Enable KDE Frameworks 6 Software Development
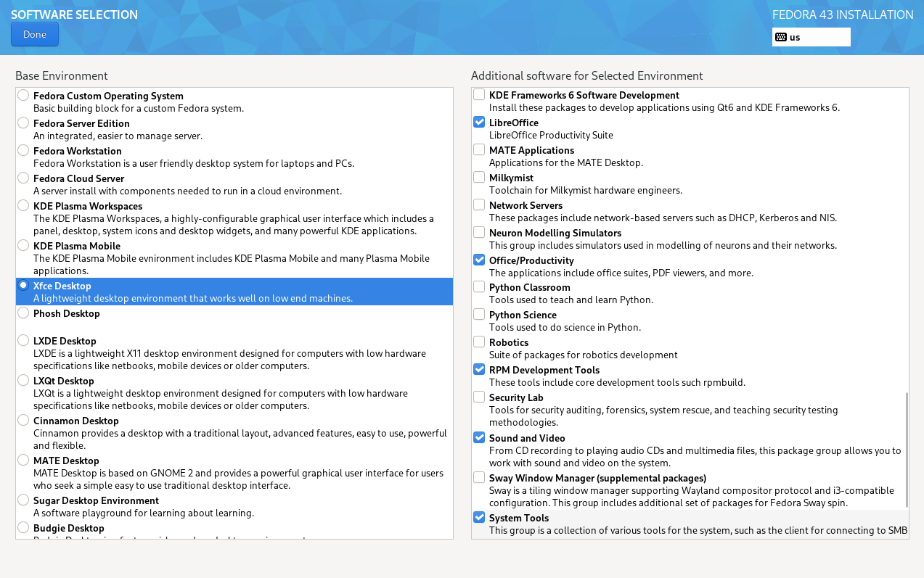The width and height of the screenshot is (924, 578). pyautogui.click(x=479, y=95)
